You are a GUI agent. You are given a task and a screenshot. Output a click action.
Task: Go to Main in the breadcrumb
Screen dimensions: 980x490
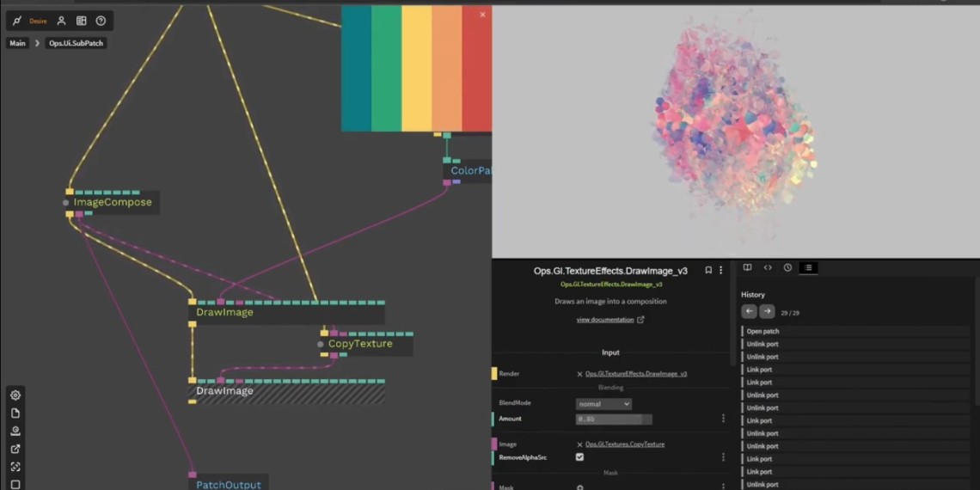coord(17,43)
